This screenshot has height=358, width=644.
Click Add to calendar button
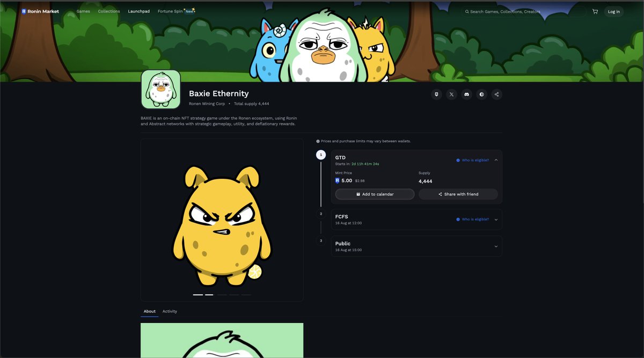pos(375,194)
